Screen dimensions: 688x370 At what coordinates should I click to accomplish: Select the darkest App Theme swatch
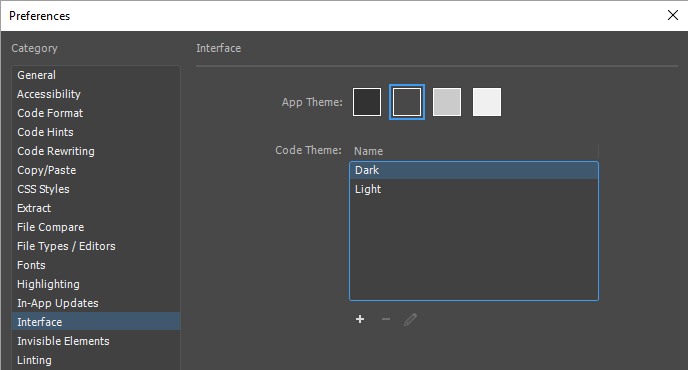point(367,102)
